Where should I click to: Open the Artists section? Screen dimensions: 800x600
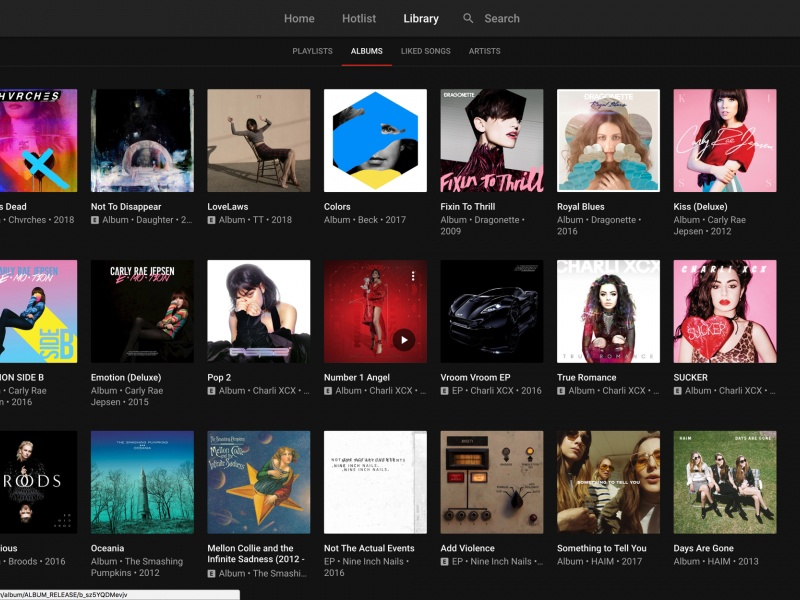(484, 51)
